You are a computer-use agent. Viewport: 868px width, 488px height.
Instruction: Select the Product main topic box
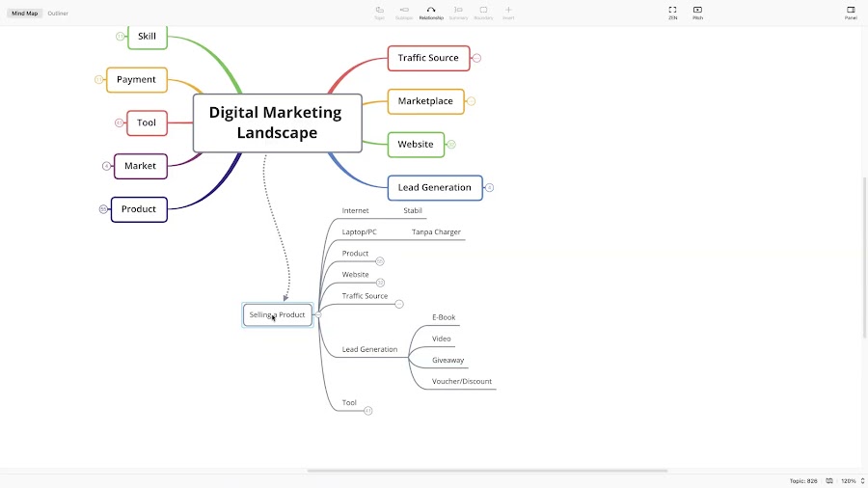139,209
